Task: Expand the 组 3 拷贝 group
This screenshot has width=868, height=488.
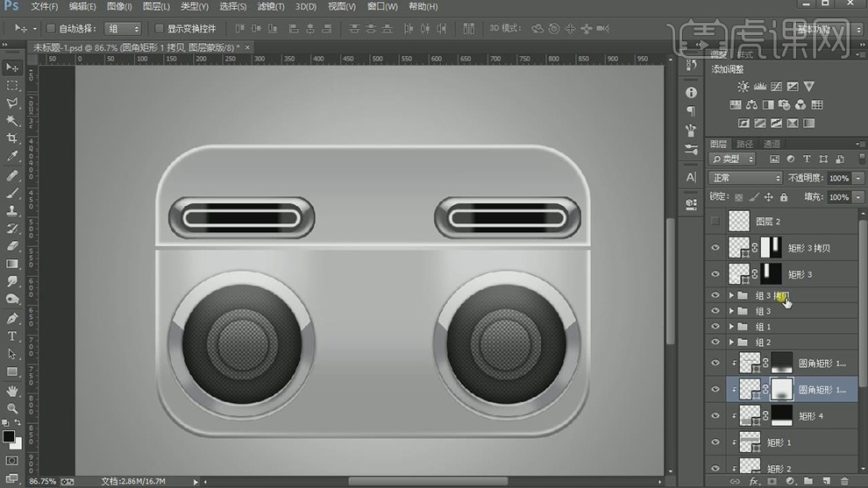Action: click(731, 296)
